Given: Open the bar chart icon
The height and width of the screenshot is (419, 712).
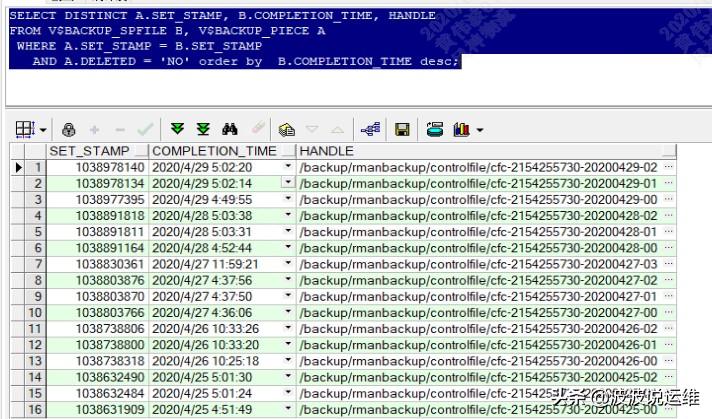Looking at the screenshot, I should (x=461, y=129).
